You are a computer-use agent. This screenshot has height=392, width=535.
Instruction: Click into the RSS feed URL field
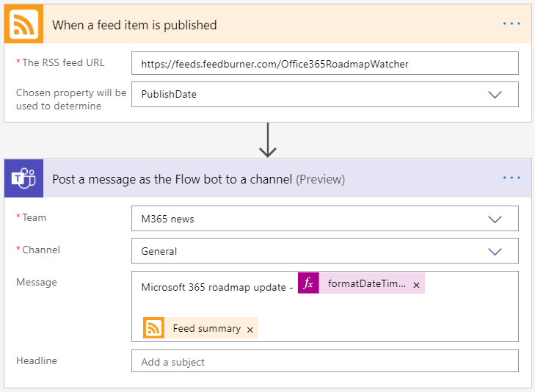pyautogui.click(x=324, y=64)
